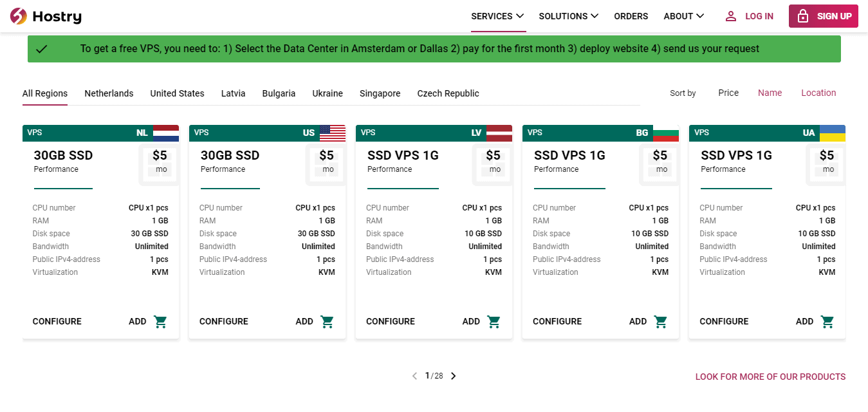Click "CPU x1 pcs" value on UA card
This screenshot has width=868, height=412.
pos(815,208)
